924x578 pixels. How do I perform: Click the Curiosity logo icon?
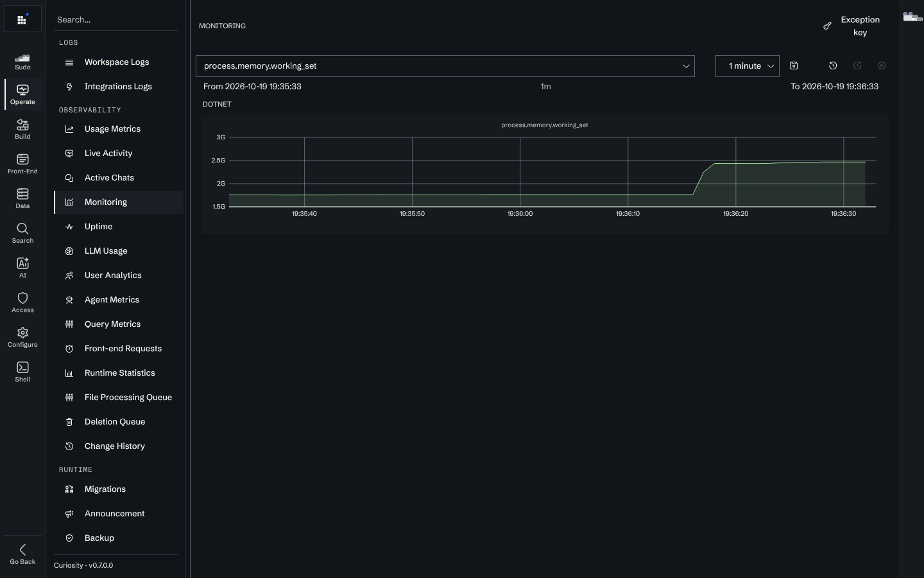point(22,19)
